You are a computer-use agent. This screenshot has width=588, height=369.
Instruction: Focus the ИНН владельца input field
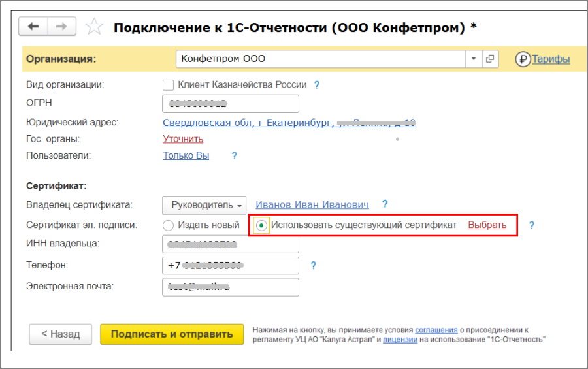coord(231,244)
